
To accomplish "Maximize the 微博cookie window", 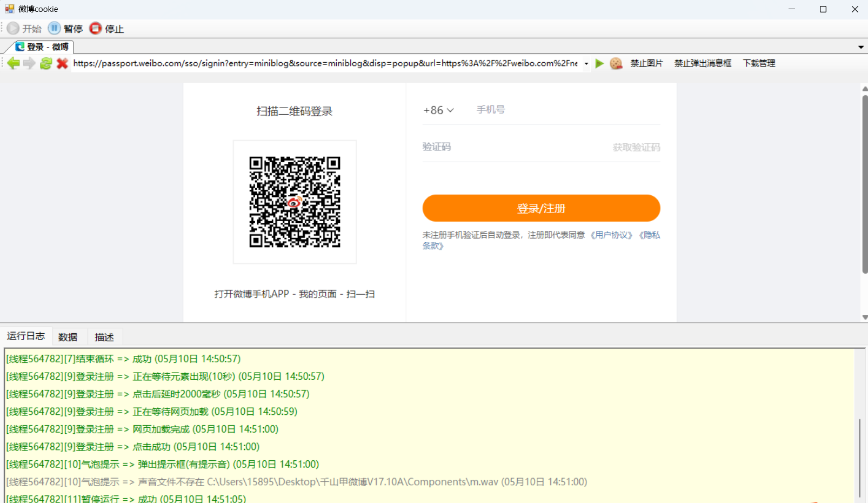I will [823, 9].
